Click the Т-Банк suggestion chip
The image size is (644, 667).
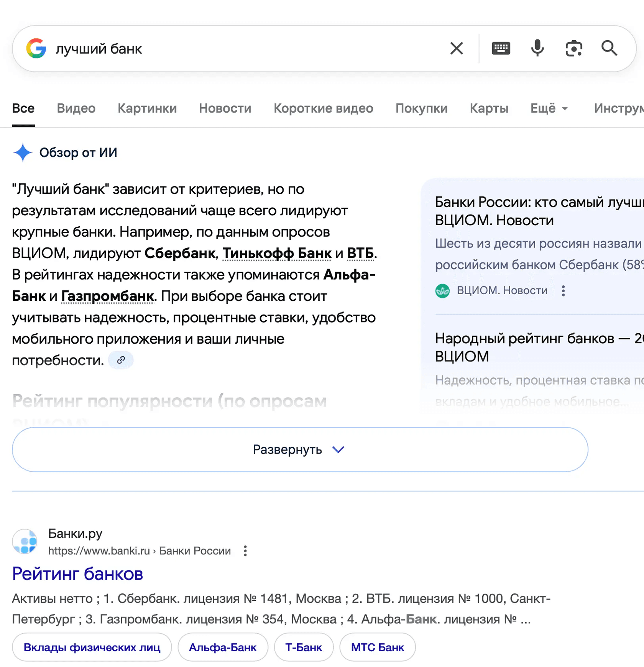tap(304, 647)
